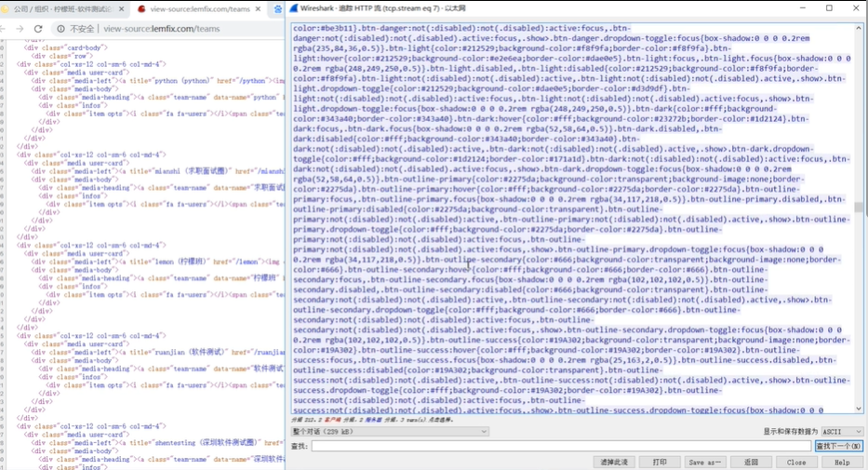Click the title="shentesting source line

158,443
